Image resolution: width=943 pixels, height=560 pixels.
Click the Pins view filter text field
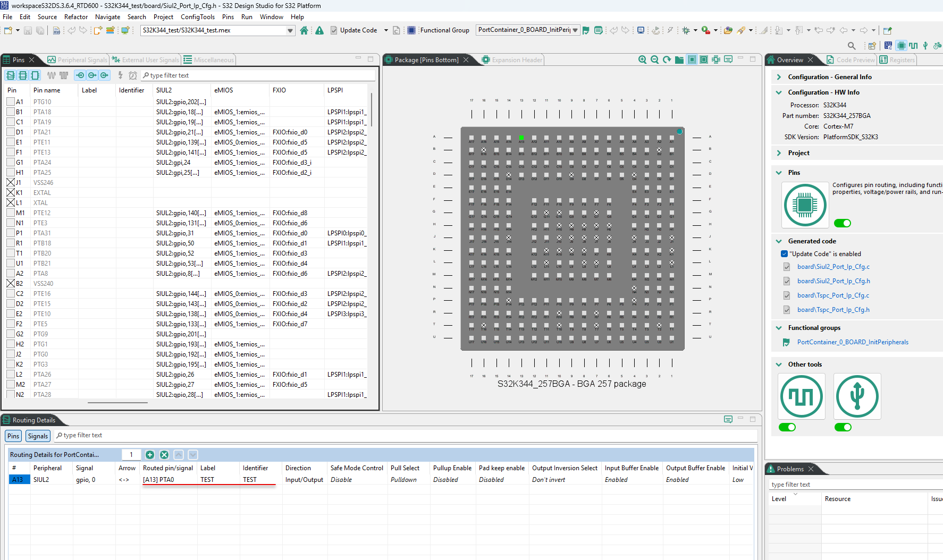click(x=258, y=75)
